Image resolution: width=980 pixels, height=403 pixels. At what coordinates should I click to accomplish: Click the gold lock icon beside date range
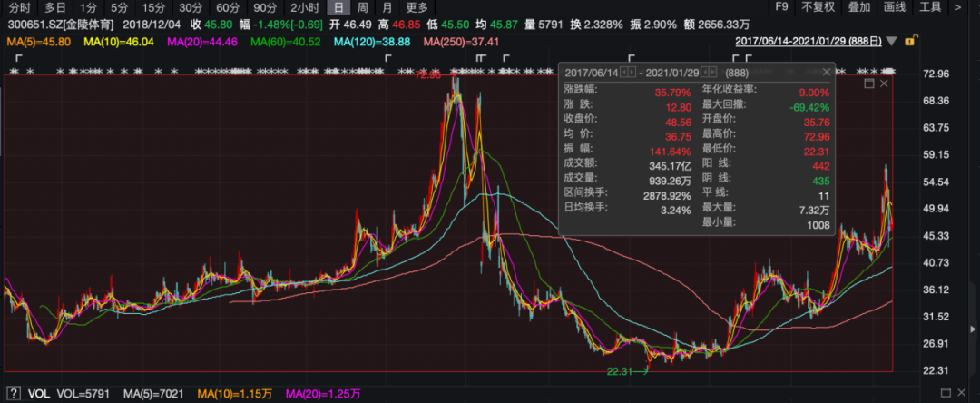click(x=910, y=42)
